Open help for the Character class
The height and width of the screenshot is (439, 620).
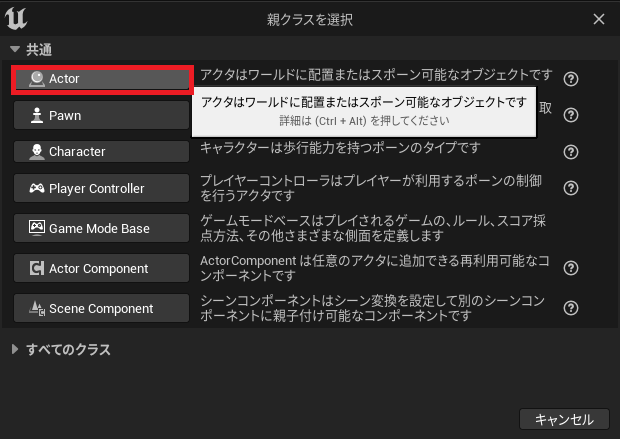tap(571, 152)
